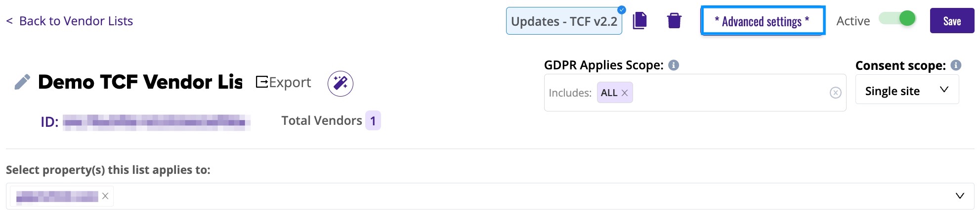Image resolution: width=980 pixels, height=213 pixels.
Task: Click the Export icon
Action: tap(262, 82)
